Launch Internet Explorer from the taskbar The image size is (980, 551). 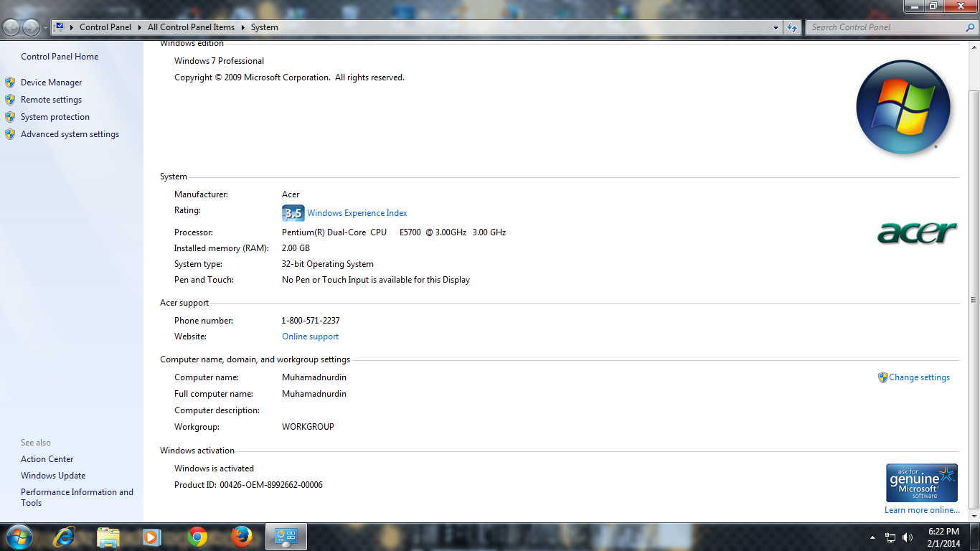65,537
